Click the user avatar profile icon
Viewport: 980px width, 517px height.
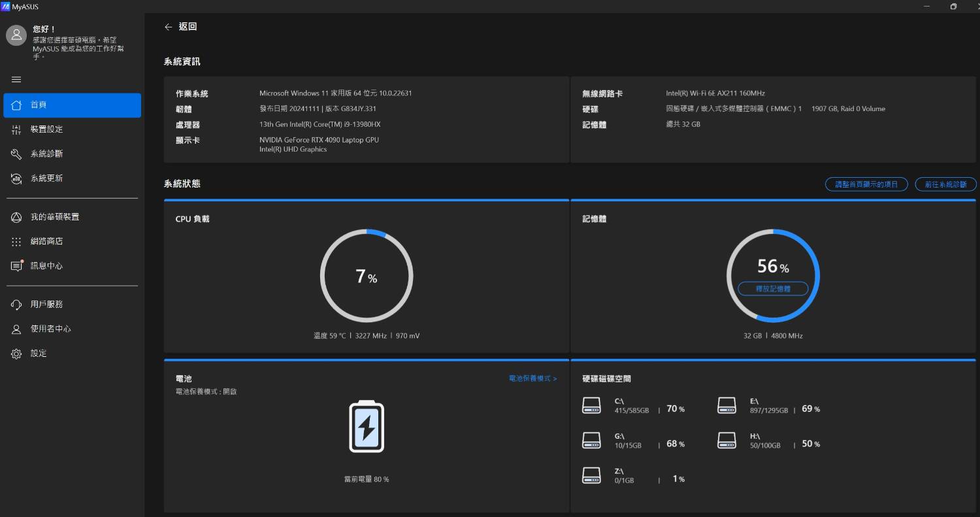(x=16, y=35)
